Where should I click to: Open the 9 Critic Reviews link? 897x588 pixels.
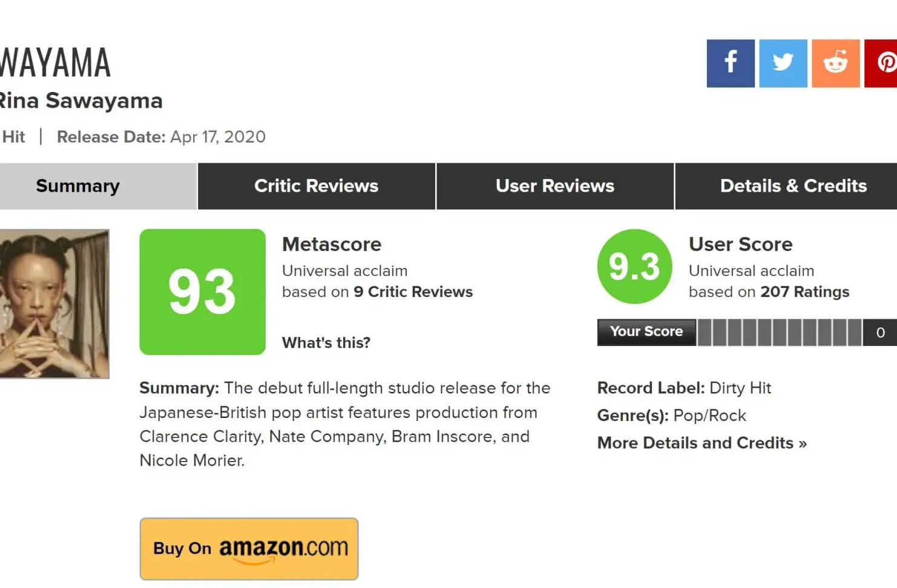413,292
